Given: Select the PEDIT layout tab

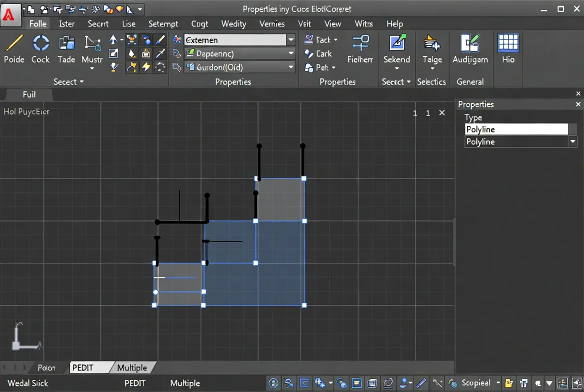Looking at the screenshot, I should [x=89, y=368].
